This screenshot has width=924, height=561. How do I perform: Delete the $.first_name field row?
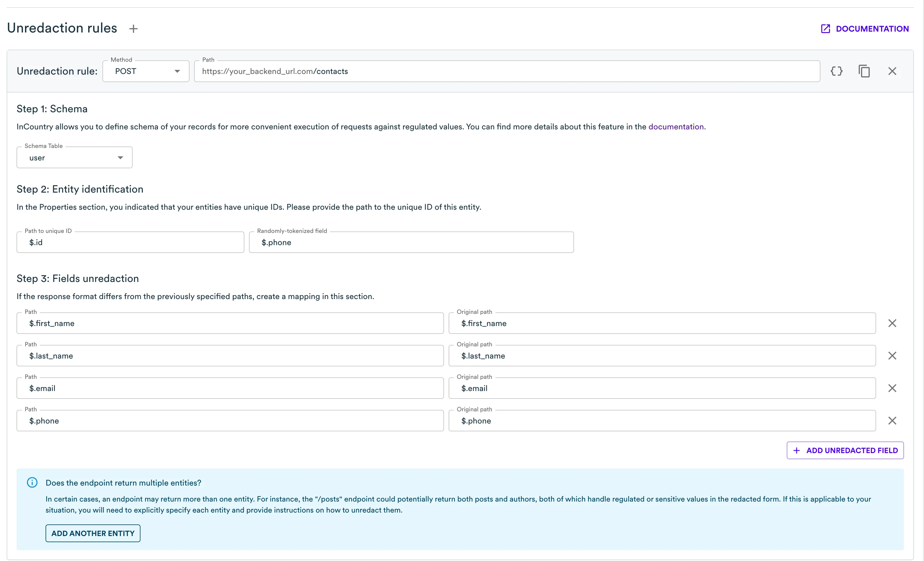tap(892, 323)
